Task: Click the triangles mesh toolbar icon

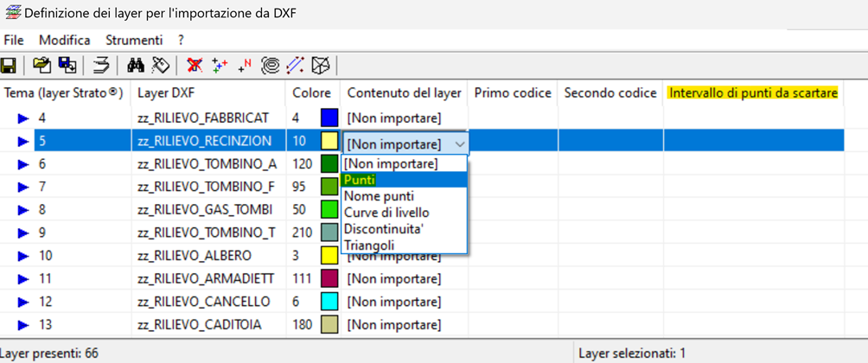Action: click(x=321, y=66)
